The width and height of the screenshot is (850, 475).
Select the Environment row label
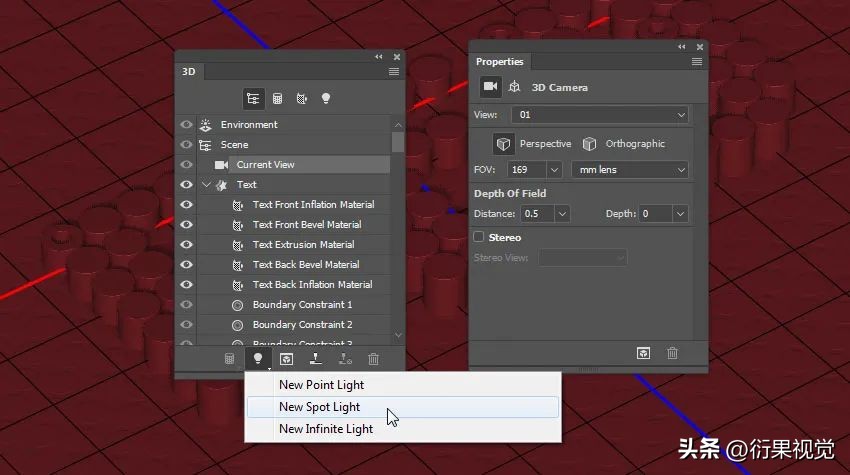point(249,125)
